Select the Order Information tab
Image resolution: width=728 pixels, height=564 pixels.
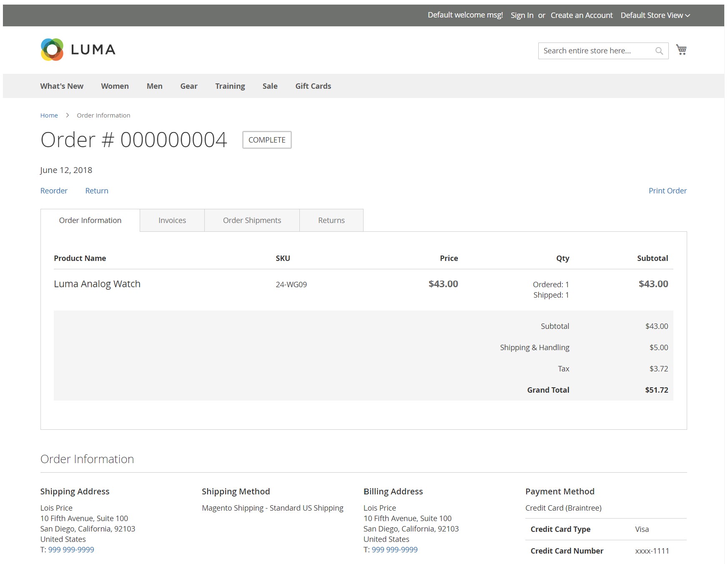(x=90, y=220)
